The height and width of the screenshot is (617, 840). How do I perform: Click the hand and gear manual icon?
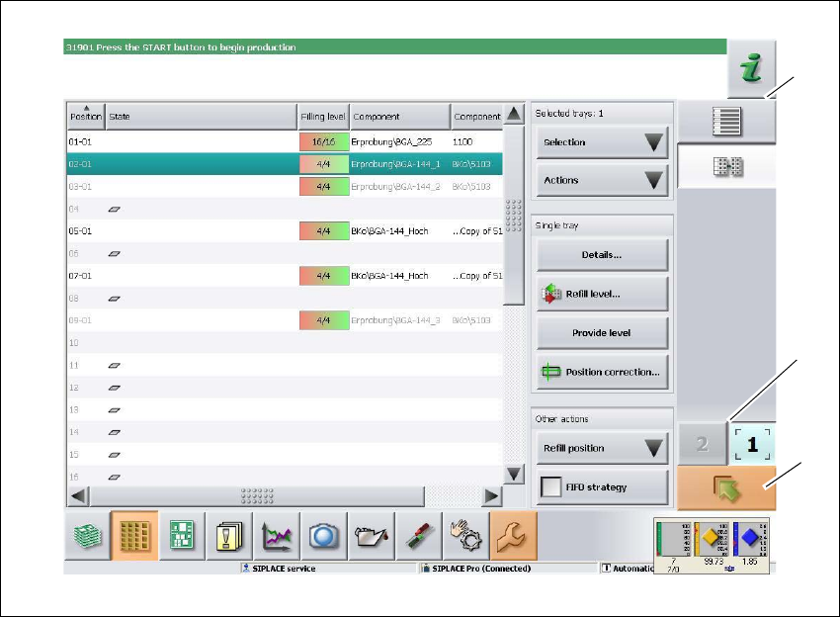tap(464, 536)
